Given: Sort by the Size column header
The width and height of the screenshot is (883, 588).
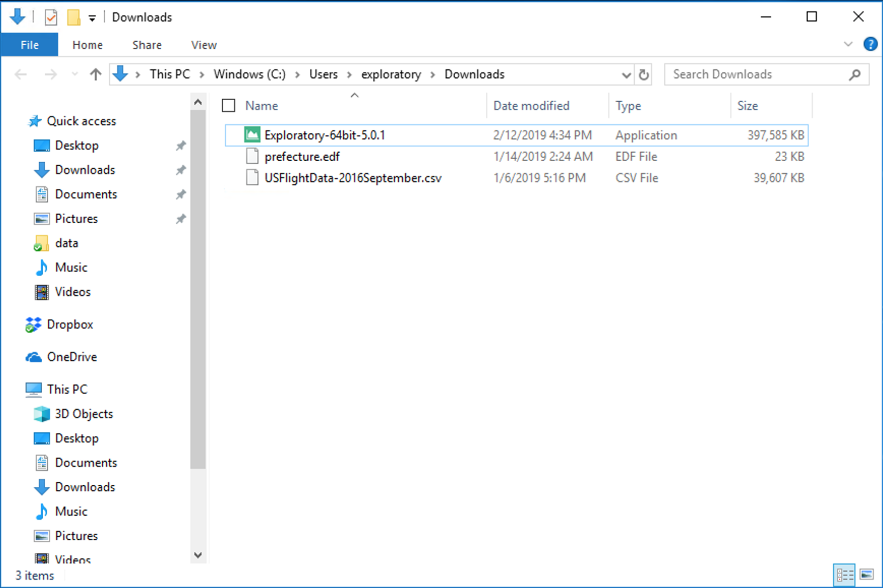Looking at the screenshot, I should [x=748, y=106].
